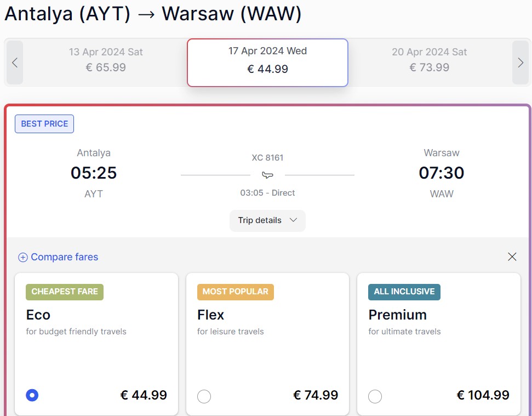Open the Compare fares link
532x416 pixels.
tap(65, 257)
